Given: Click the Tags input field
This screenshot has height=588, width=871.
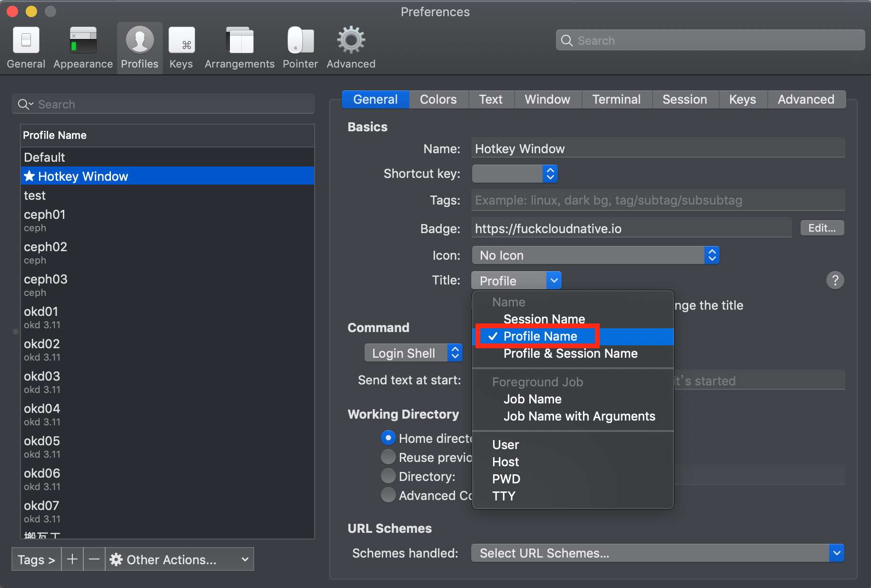Looking at the screenshot, I should pyautogui.click(x=658, y=200).
